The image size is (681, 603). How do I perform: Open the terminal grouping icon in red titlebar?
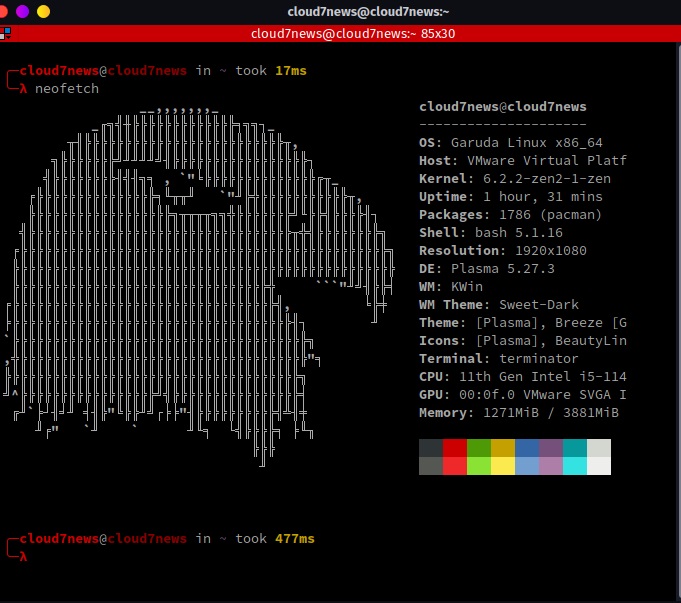pos(6,33)
